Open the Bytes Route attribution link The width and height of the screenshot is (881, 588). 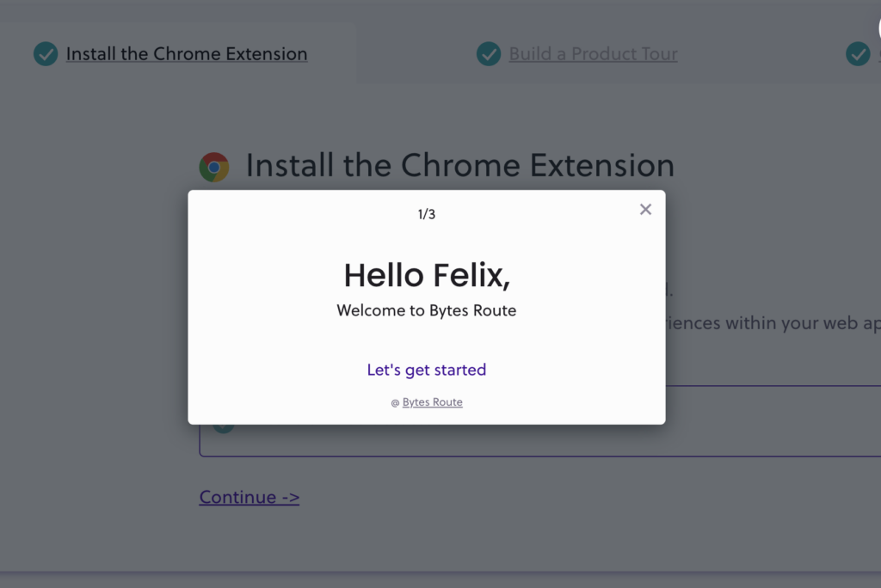click(432, 402)
